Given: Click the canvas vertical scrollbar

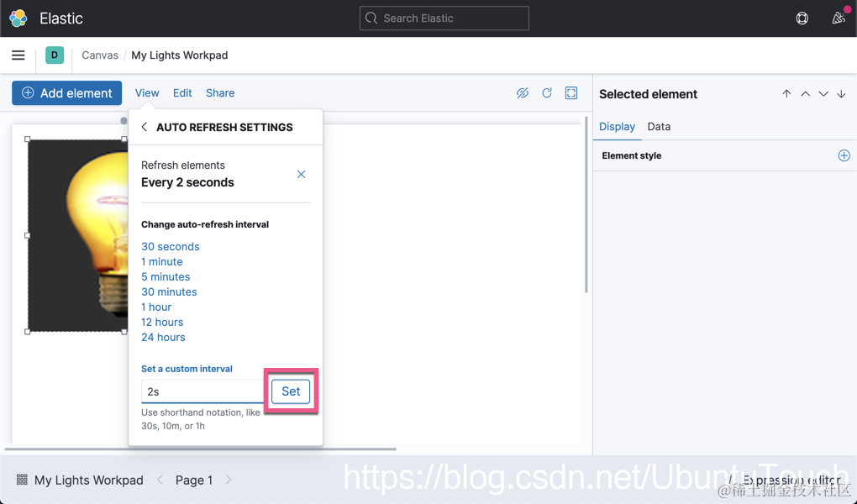Looking at the screenshot, I should click(x=586, y=204).
